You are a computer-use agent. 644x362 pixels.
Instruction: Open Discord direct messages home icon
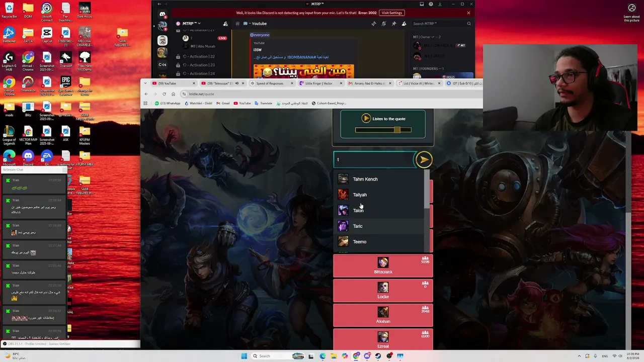tap(162, 15)
